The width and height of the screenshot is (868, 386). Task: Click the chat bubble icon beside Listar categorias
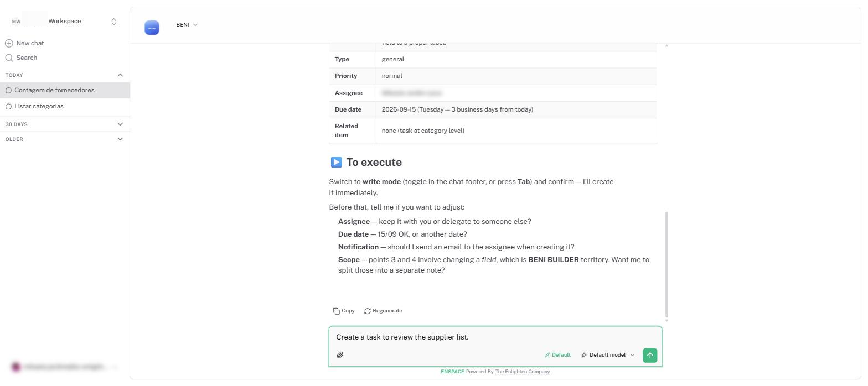[x=8, y=106]
